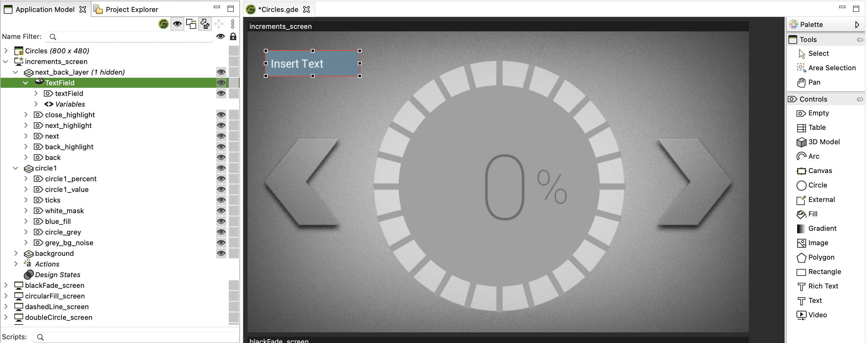This screenshot has width=868, height=343.
Task: Choose the Table control
Action: point(811,128)
